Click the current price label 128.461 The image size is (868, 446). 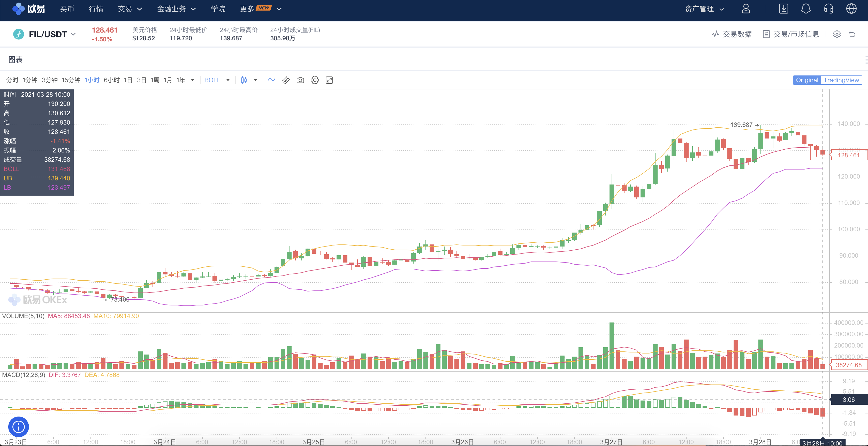pyautogui.click(x=848, y=155)
